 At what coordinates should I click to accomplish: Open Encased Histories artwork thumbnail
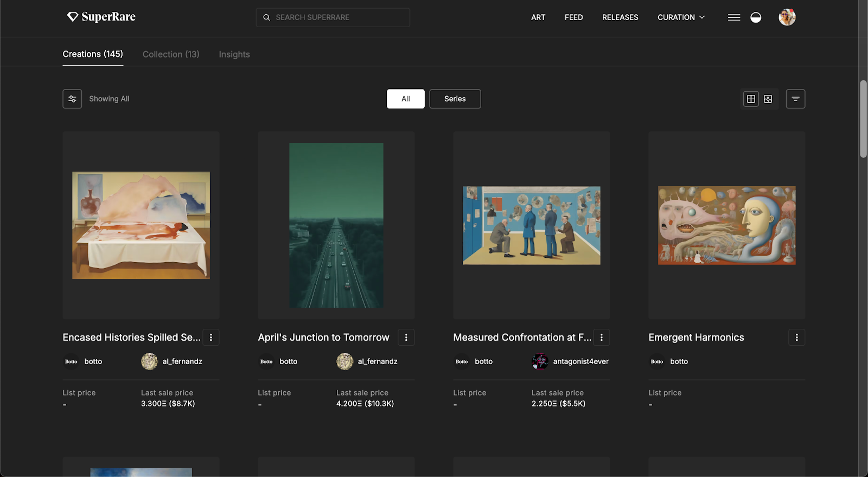click(141, 225)
